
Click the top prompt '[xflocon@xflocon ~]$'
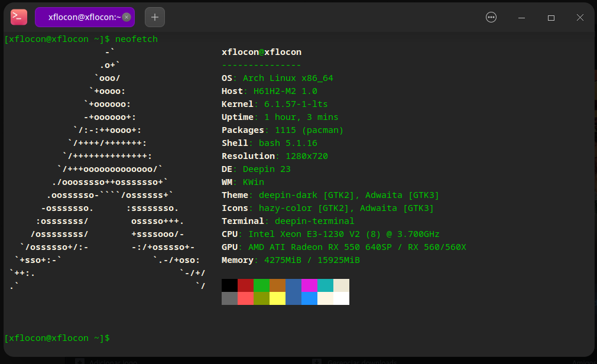click(x=57, y=39)
